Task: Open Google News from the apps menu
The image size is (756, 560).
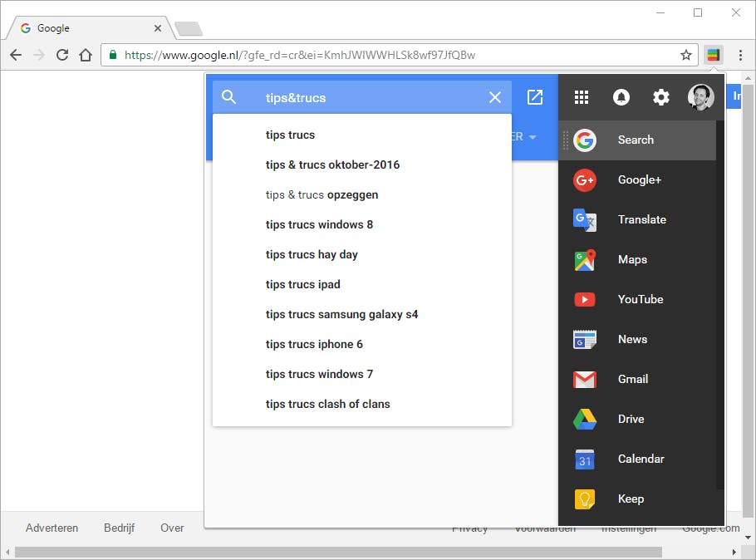Action: [631, 339]
